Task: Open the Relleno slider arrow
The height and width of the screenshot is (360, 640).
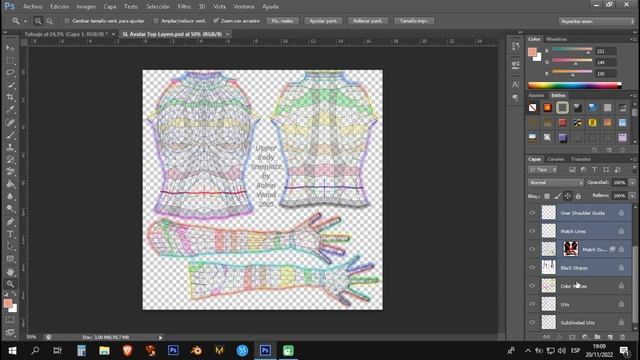Action: [632, 196]
